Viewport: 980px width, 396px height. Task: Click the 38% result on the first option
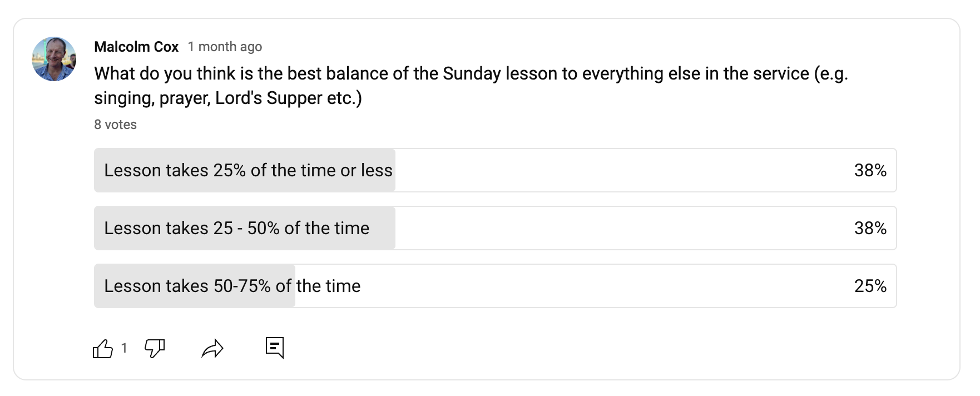tap(870, 170)
